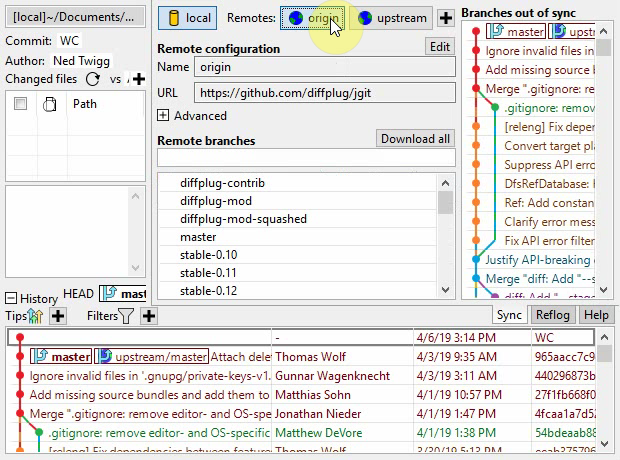
Task: Collapse the History section
Action: pos(11,298)
